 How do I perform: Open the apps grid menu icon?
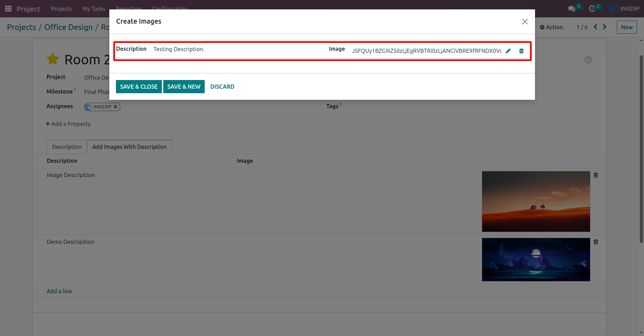(x=8, y=9)
